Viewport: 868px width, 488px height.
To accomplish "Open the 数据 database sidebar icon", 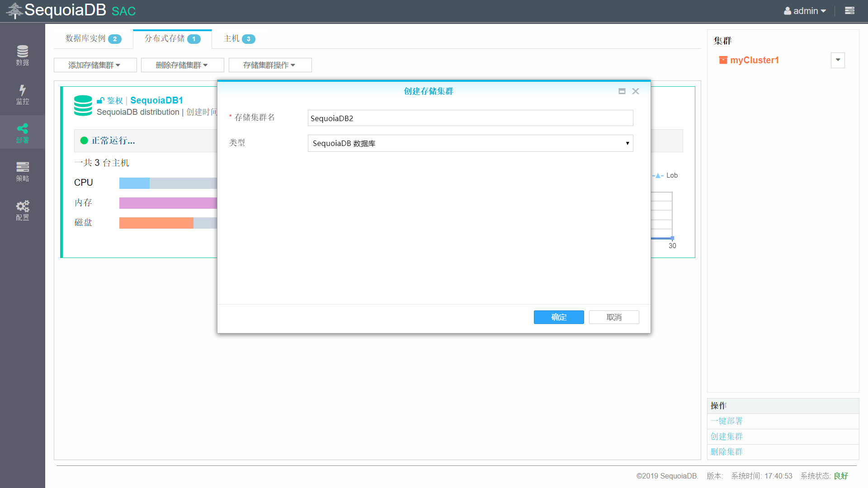I will click(22, 55).
